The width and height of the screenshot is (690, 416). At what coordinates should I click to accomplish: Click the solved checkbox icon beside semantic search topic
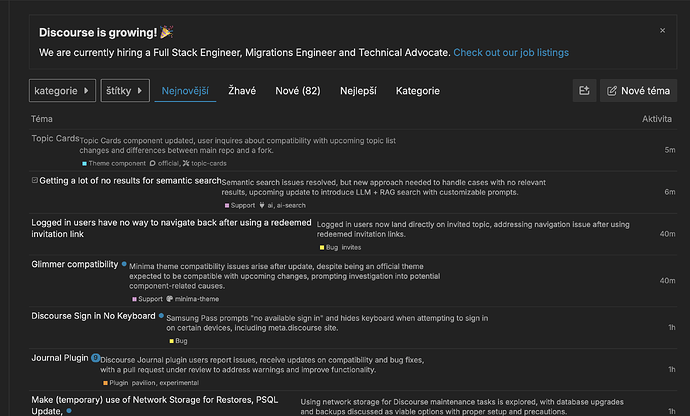coord(35,180)
